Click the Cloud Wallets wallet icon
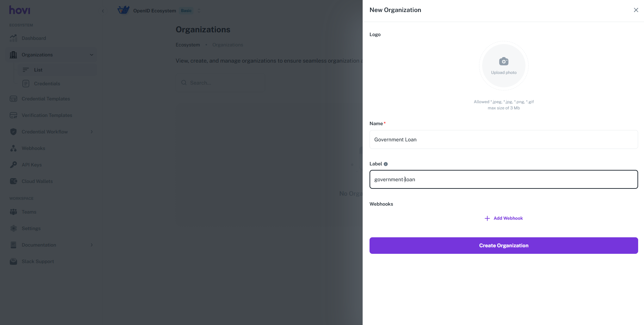 click(13, 181)
